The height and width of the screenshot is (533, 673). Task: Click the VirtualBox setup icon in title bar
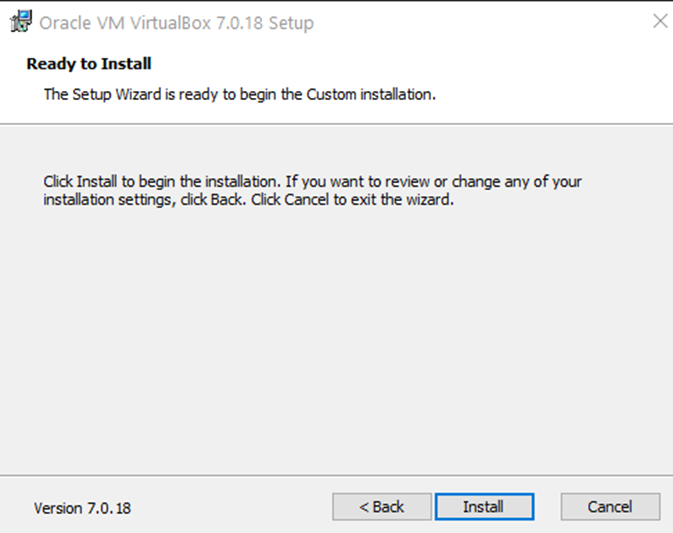pyautogui.click(x=20, y=22)
